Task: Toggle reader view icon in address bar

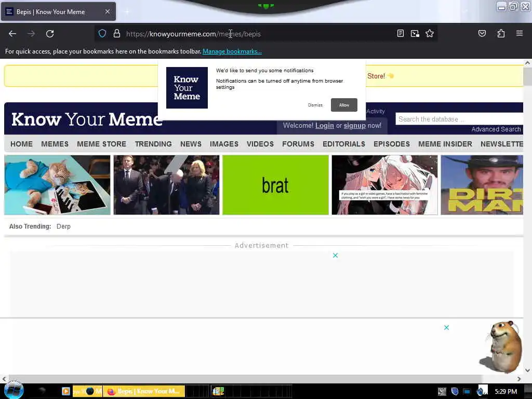Action: pyautogui.click(x=401, y=33)
